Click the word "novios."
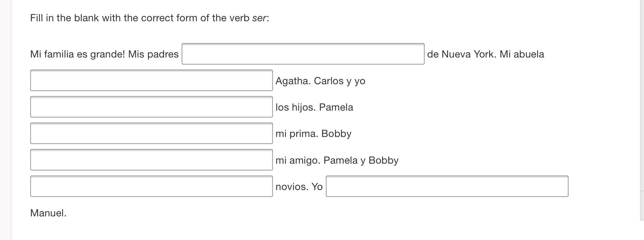Screen dimensions: 644x240 292,187
